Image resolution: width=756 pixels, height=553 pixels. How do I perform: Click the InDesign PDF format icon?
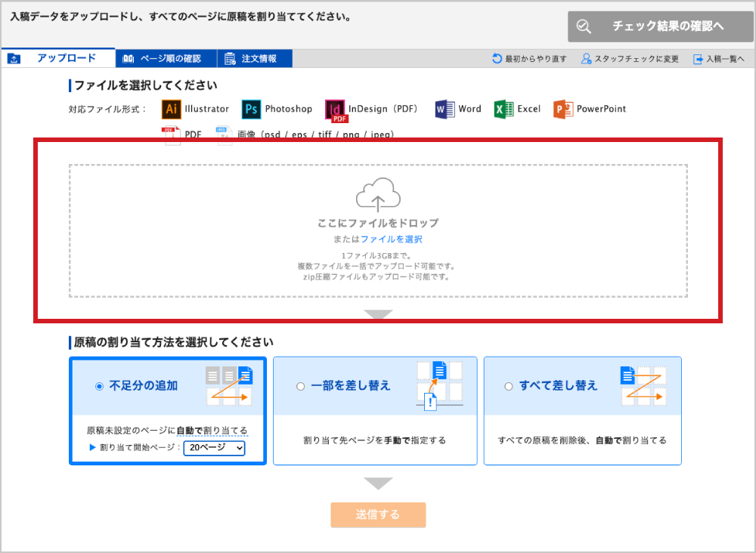point(336,110)
